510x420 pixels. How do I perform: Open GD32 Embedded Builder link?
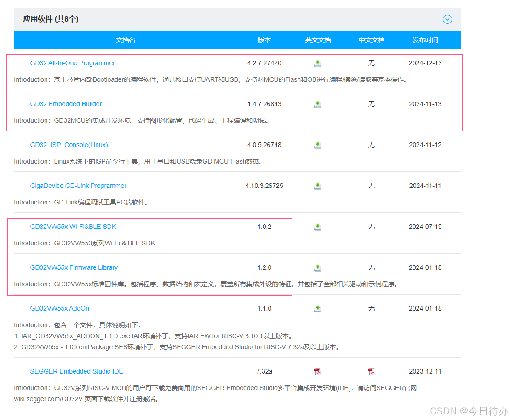click(66, 104)
